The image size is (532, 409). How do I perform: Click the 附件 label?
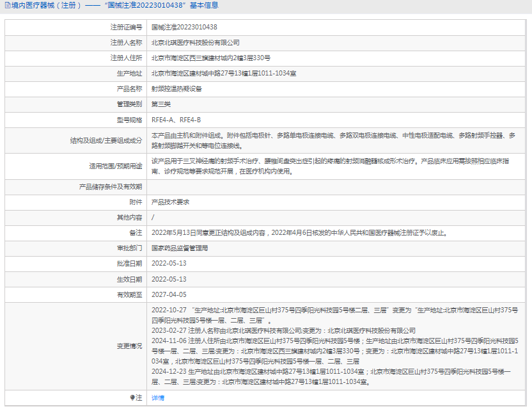pyautogui.click(x=136, y=202)
